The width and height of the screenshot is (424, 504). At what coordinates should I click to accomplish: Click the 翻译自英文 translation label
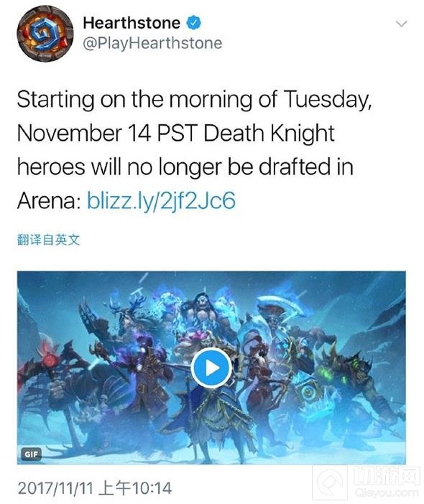(48, 240)
